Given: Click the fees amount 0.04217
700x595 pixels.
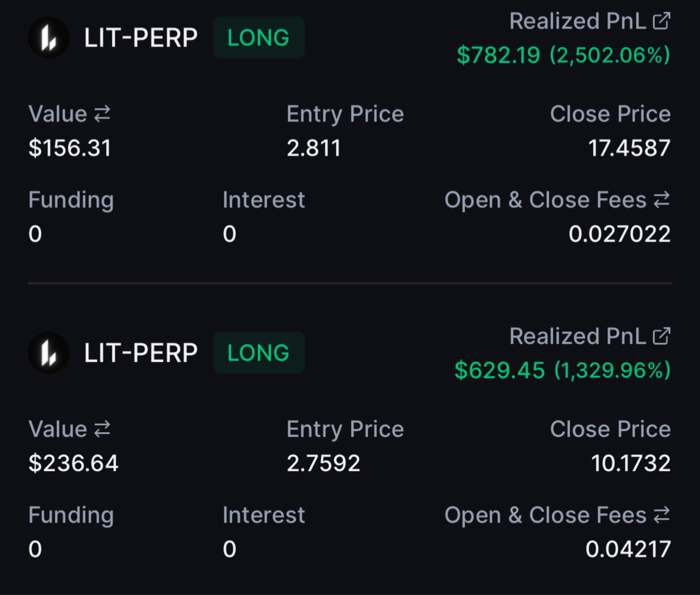Looking at the screenshot, I should [628, 549].
